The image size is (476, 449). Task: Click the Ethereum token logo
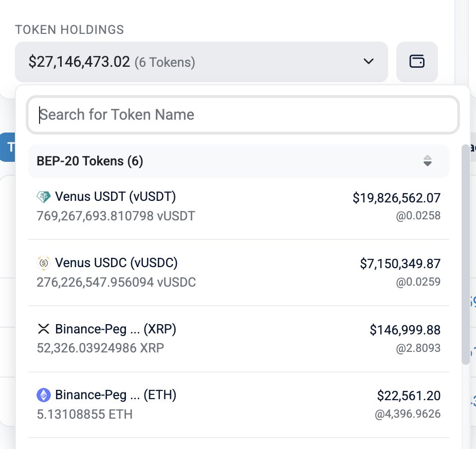click(x=43, y=395)
